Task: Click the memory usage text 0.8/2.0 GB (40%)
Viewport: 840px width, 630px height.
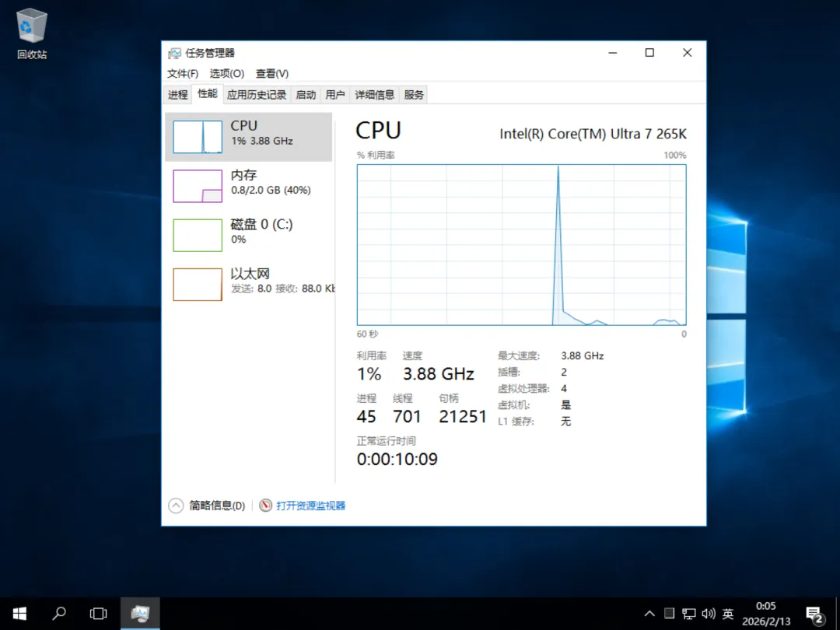Action: coord(271,191)
